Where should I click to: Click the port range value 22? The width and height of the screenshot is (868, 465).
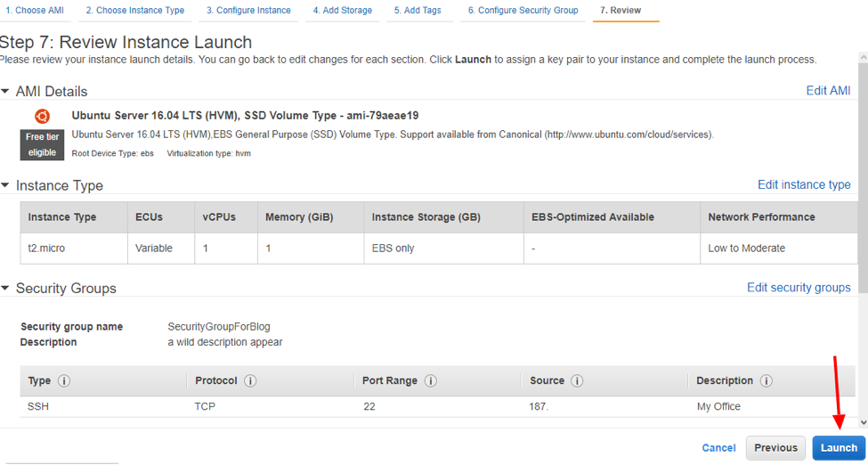coord(369,407)
